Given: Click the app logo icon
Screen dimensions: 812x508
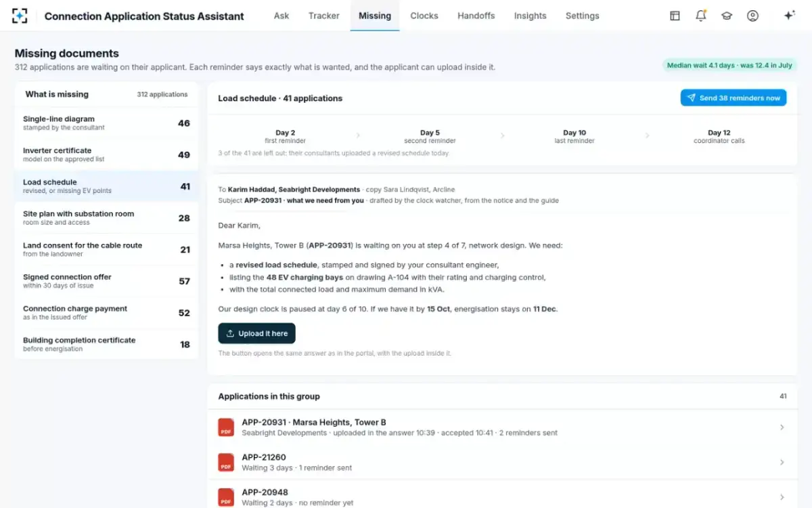Looking at the screenshot, I should coord(20,16).
